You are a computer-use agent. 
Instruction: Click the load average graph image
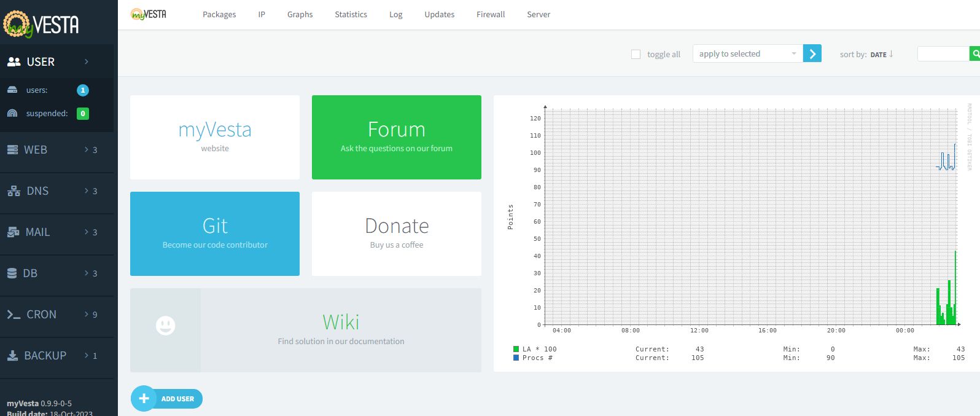tap(737, 234)
